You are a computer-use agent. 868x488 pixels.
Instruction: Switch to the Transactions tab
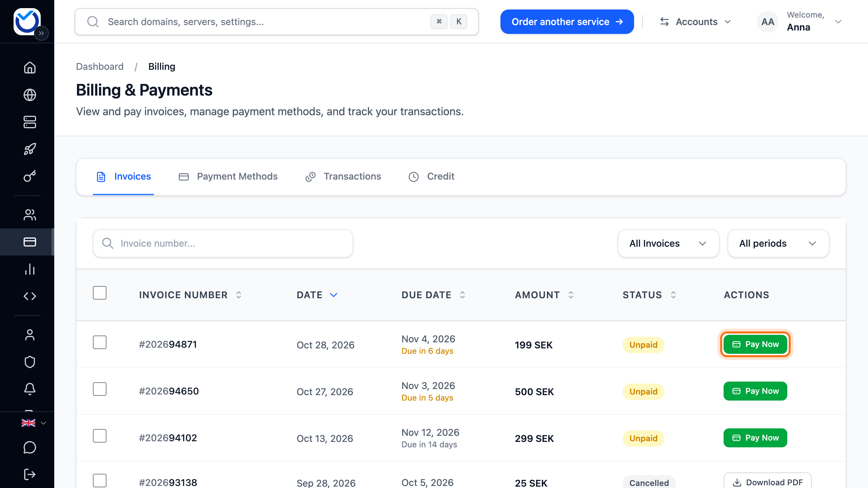click(343, 177)
